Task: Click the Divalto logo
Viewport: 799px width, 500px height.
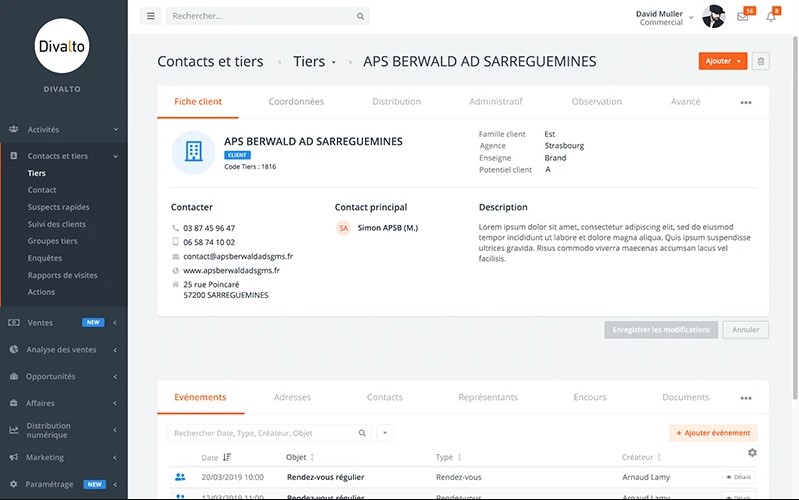Action: [x=64, y=45]
